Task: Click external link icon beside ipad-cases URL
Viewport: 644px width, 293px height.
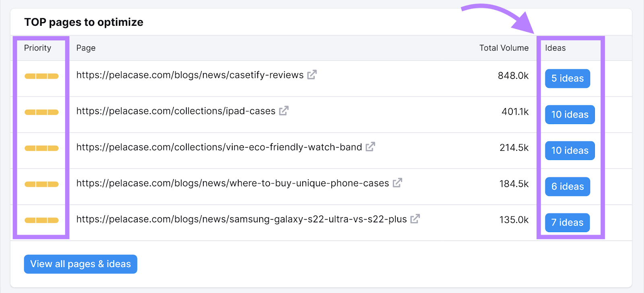Action: click(x=284, y=111)
